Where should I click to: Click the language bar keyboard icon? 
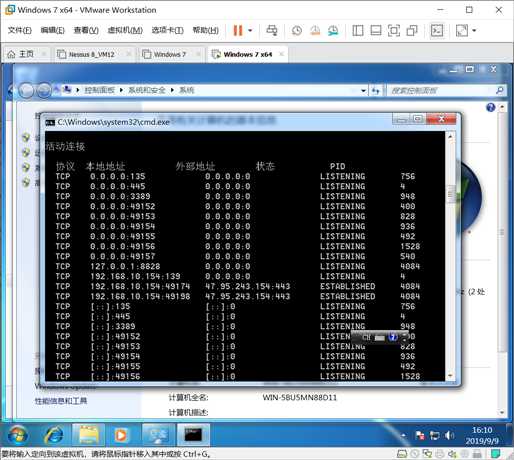(379, 338)
